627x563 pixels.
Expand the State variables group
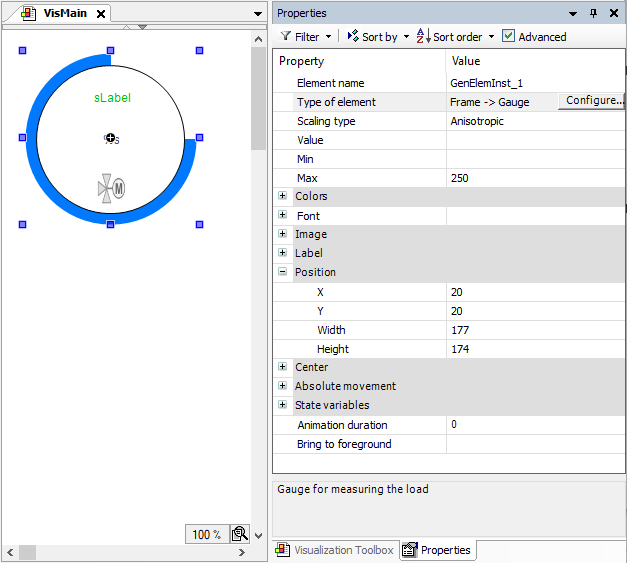[283, 405]
